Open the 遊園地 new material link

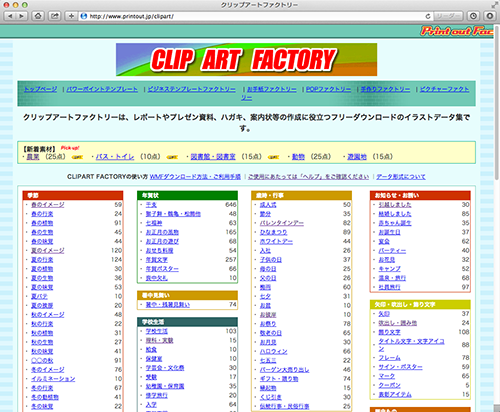[357, 157]
